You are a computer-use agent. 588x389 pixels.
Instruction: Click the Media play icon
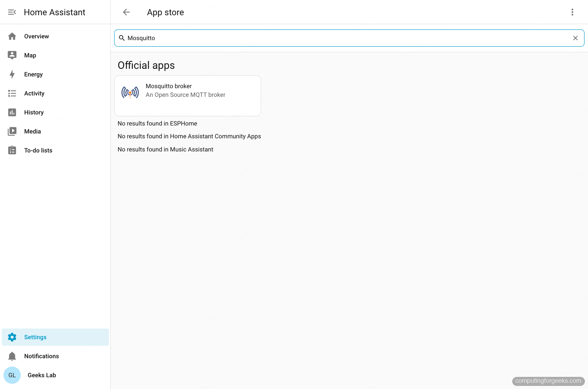point(12,131)
